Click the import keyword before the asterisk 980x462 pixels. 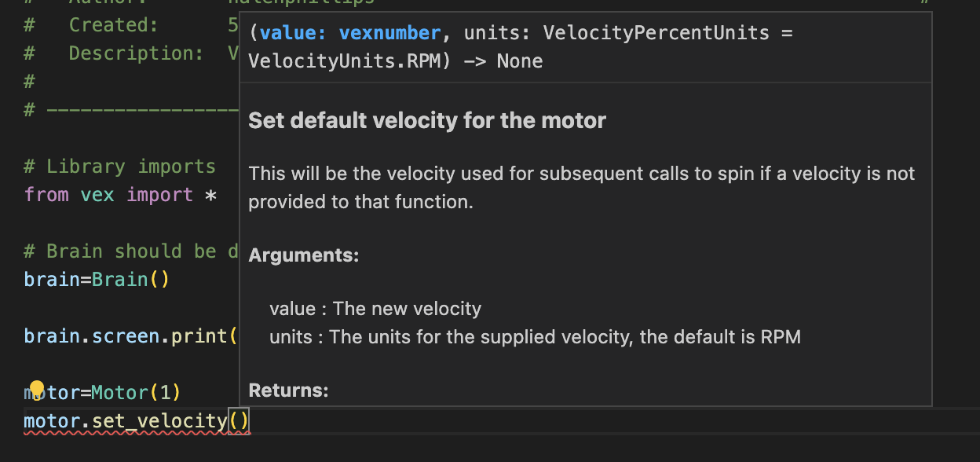click(x=159, y=195)
